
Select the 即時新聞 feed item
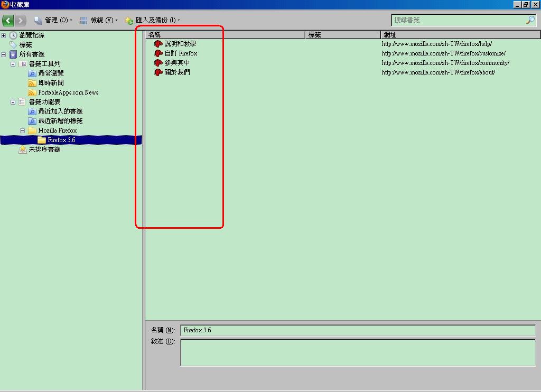[51, 83]
